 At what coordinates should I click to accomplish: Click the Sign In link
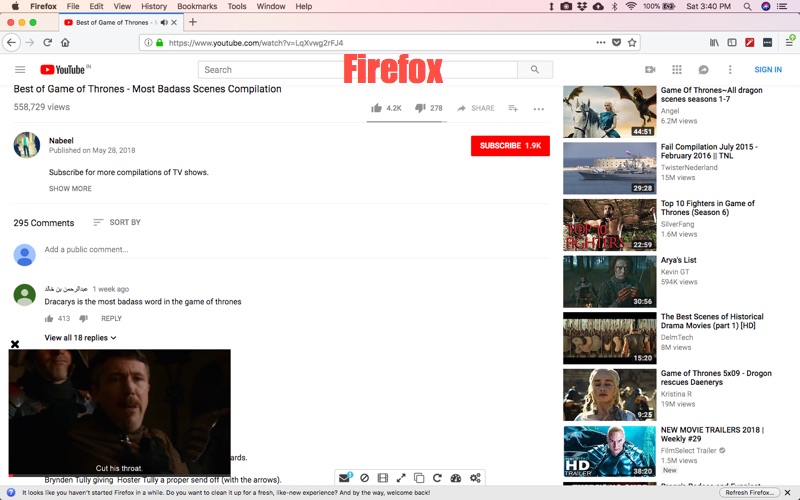pyautogui.click(x=768, y=69)
